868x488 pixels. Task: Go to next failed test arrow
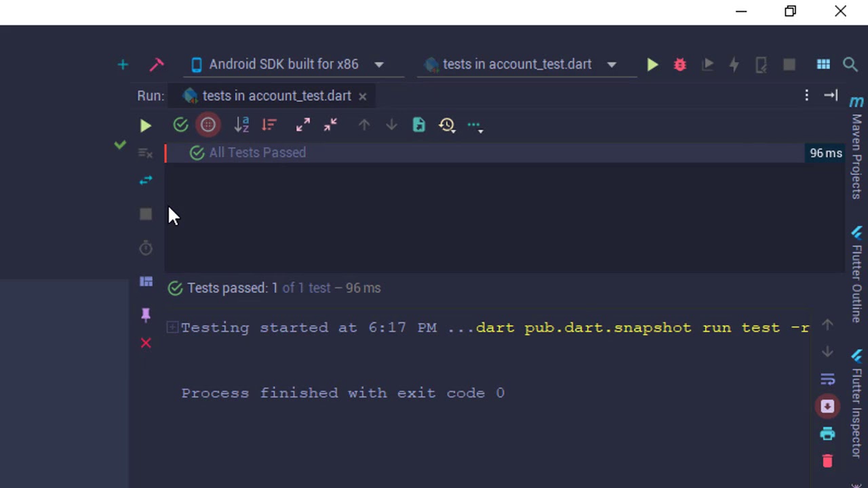pyautogui.click(x=391, y=125)
